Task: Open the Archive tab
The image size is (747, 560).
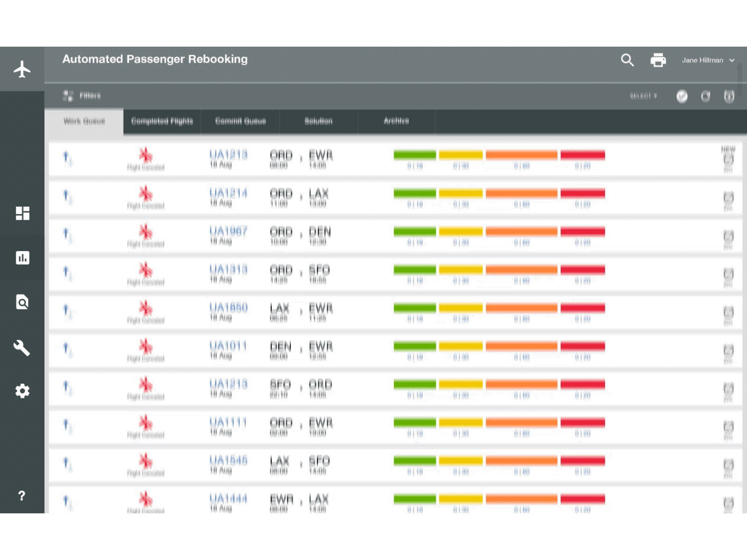Action: click(x=396, y=121)
